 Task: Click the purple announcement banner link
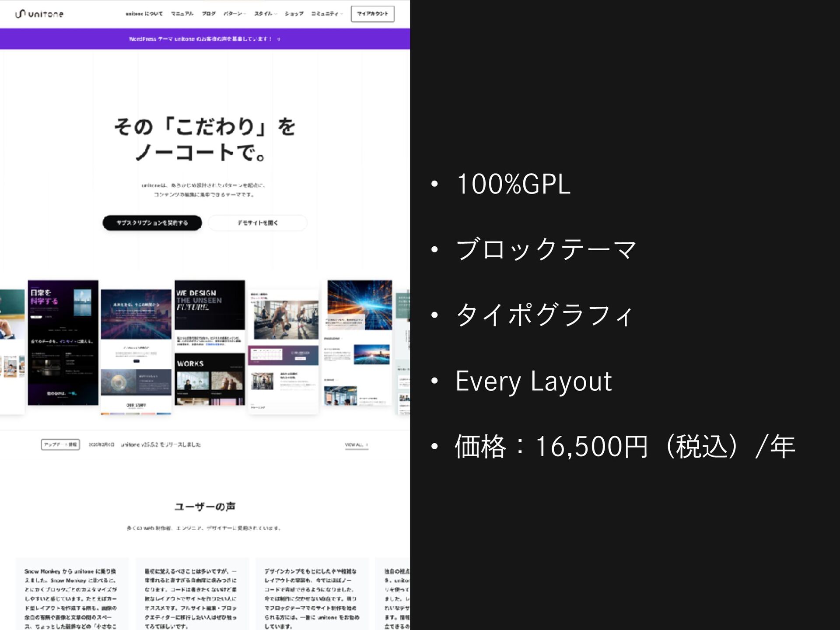click(200, 39)
